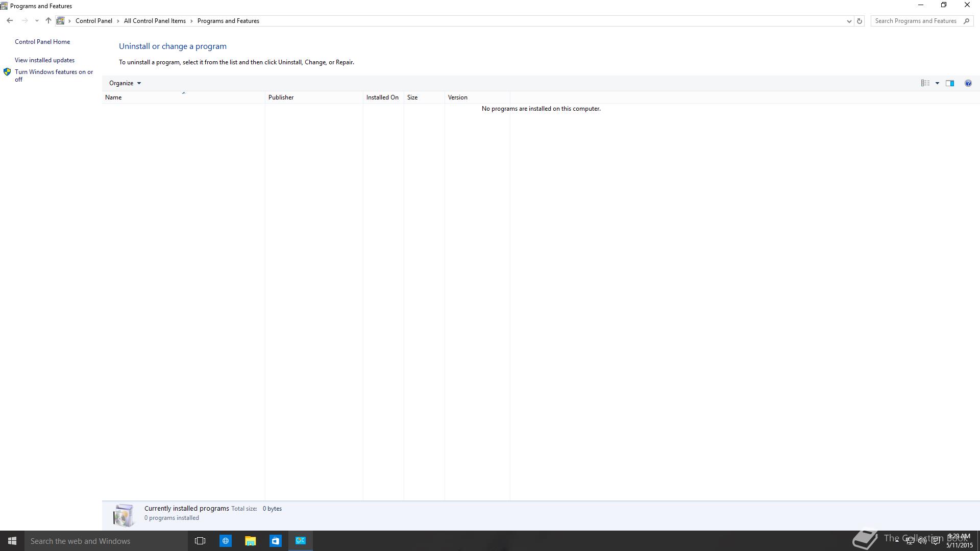Open Turn Windows features on or off

pyautogui.click(x=54, y=76)
